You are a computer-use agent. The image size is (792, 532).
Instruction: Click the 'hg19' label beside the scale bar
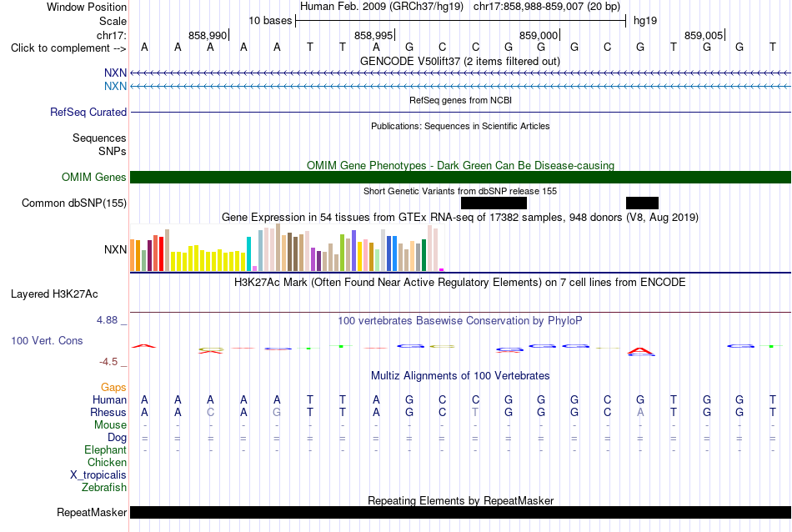coord(645,21)
